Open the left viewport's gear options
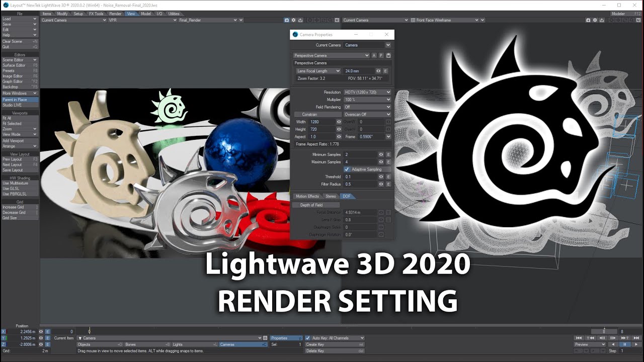The height and width of the screenshot is (362, 644). 293,20
